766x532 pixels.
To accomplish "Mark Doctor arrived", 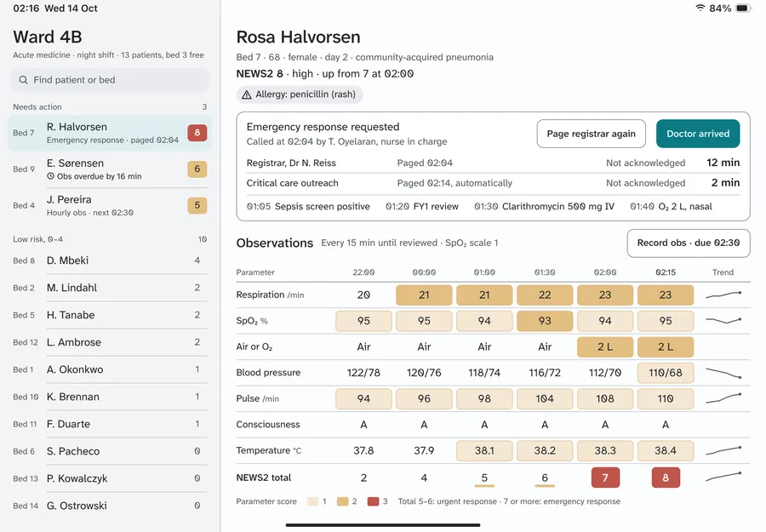I will (x=698, y=134).
